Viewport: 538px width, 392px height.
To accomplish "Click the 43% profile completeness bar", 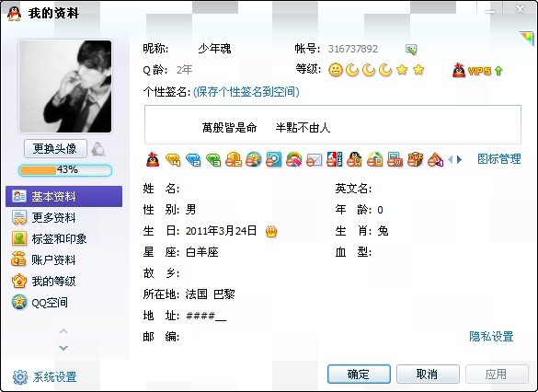I will tap(65, 170).
